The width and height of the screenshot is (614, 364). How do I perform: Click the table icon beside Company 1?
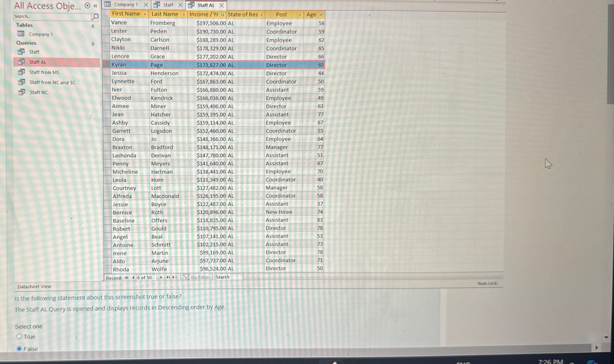(21, 34)
